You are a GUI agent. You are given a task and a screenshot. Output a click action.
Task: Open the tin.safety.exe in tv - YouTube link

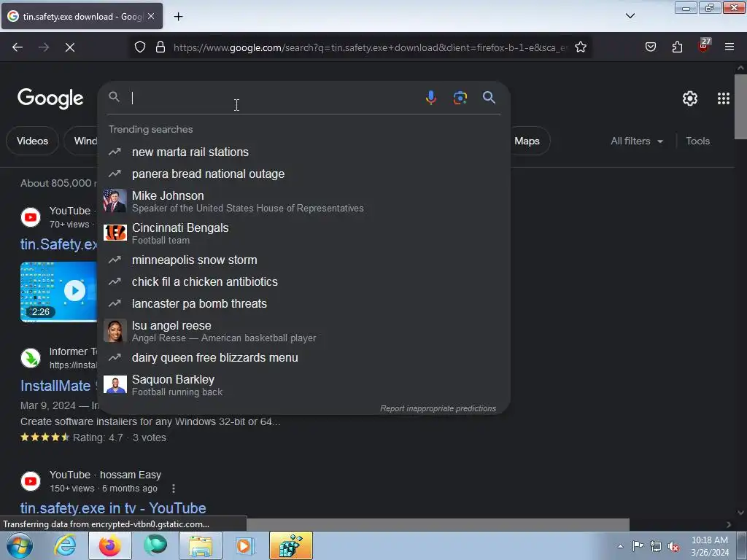click(113, 508)
